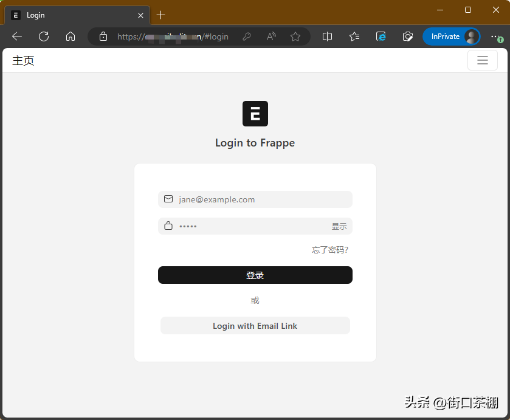
Task: Toggle password visibility with 显示
Action: click(x=339, y=227)
